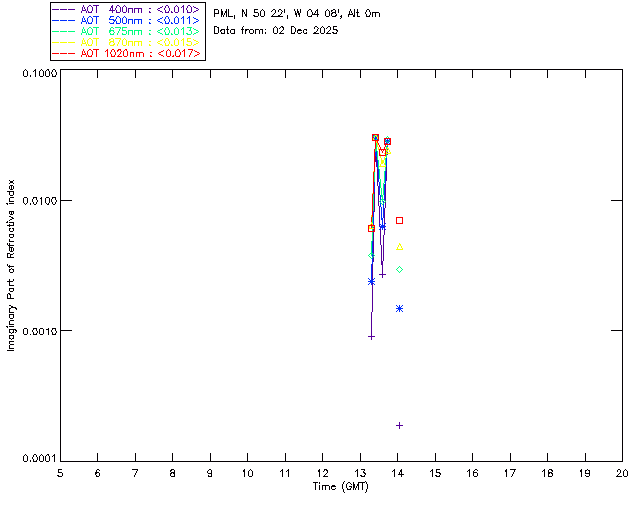Click the x-axis tick label 7
The height and width of the screenshot is (512, 640).
pyautogui.click(x=135, y=473)
